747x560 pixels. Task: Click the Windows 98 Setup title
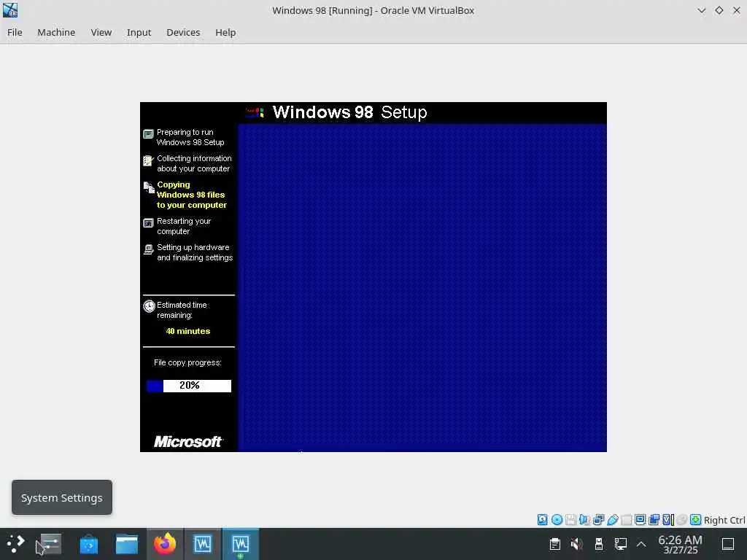click(x=349, y=112)
